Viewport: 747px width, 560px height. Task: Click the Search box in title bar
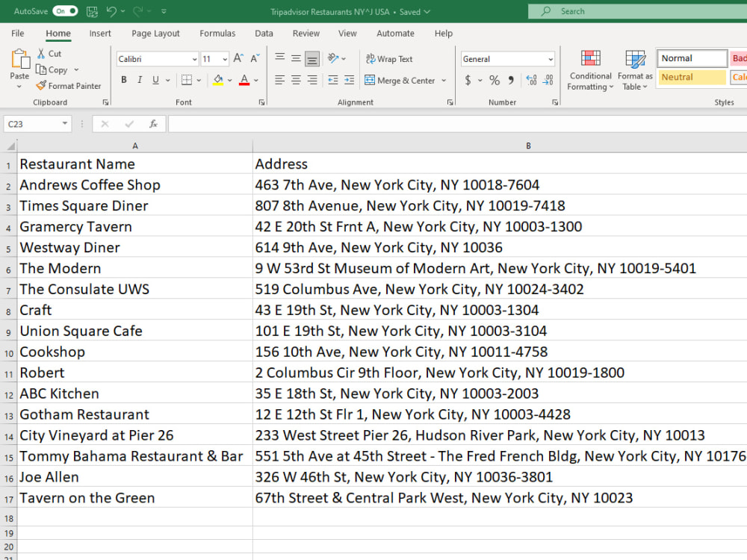[x=637, y=11]
